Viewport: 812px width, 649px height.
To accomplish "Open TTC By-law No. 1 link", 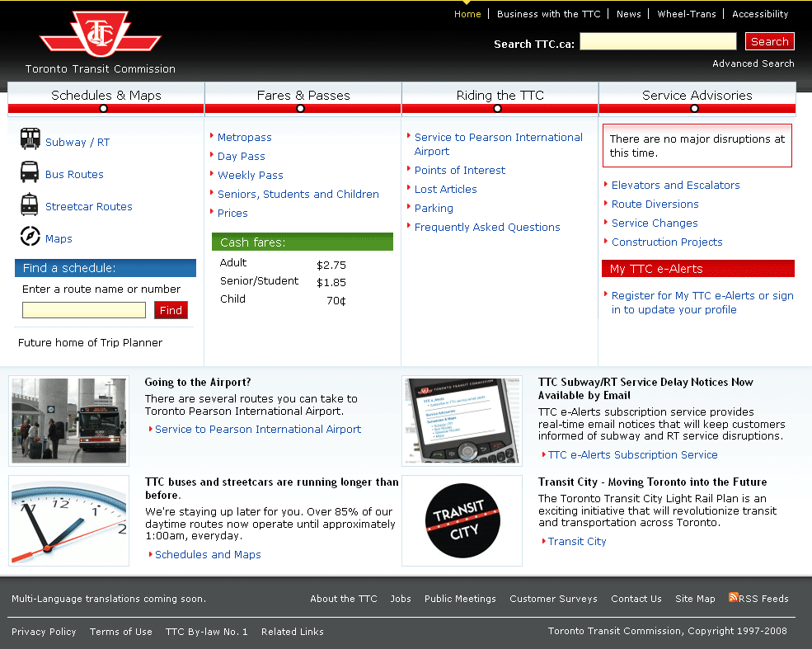I will pos(207,632).
